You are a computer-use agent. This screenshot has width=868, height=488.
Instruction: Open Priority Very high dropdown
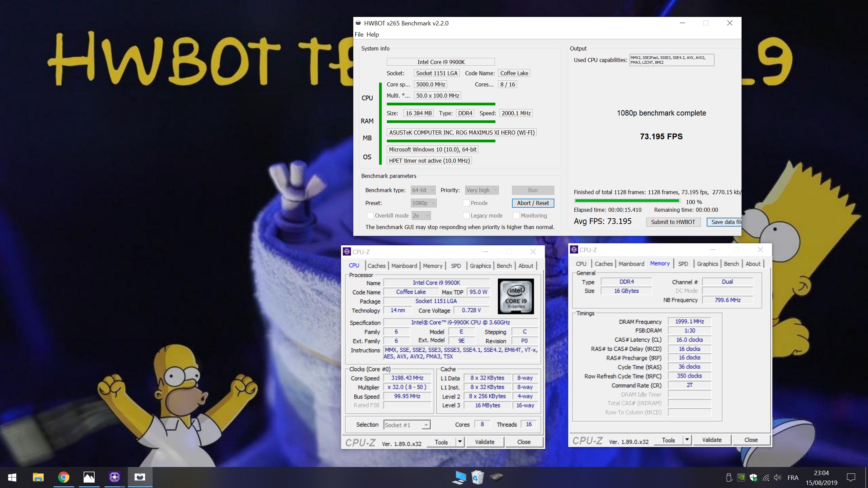(481, 190)
